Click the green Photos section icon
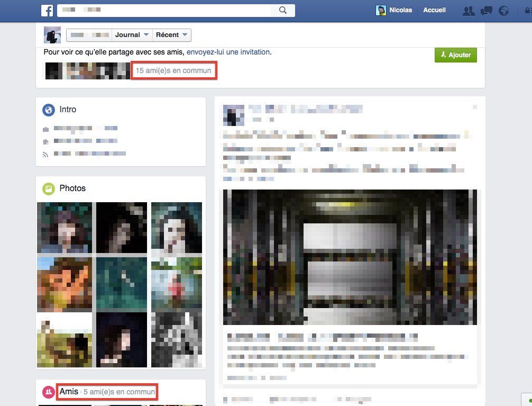 tap(49, 188)
